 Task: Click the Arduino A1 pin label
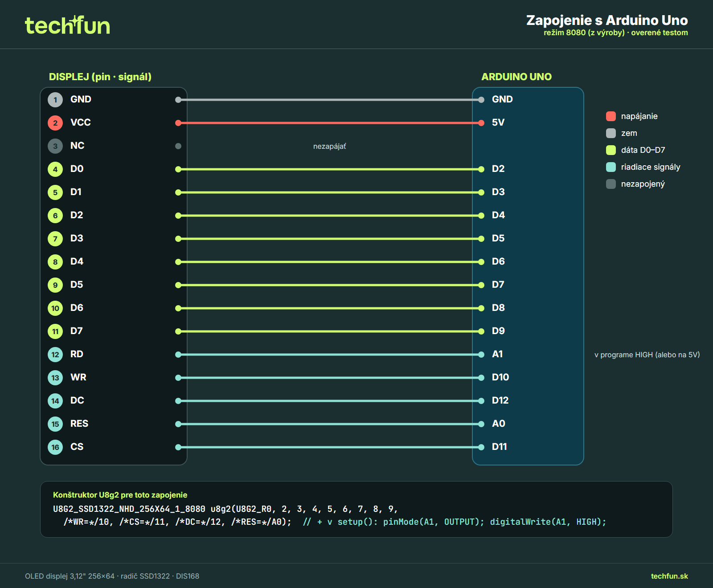pyautogui.click(x=497, y=354)
